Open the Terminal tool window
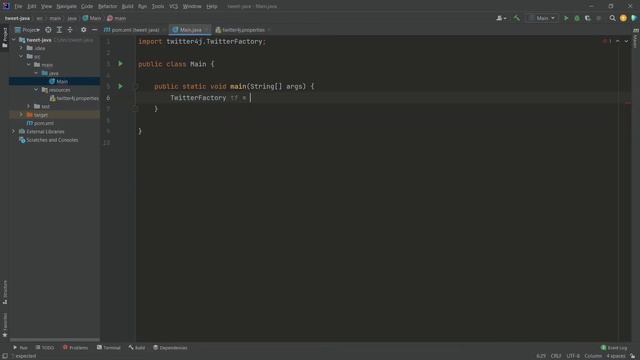 pos(109,348)
